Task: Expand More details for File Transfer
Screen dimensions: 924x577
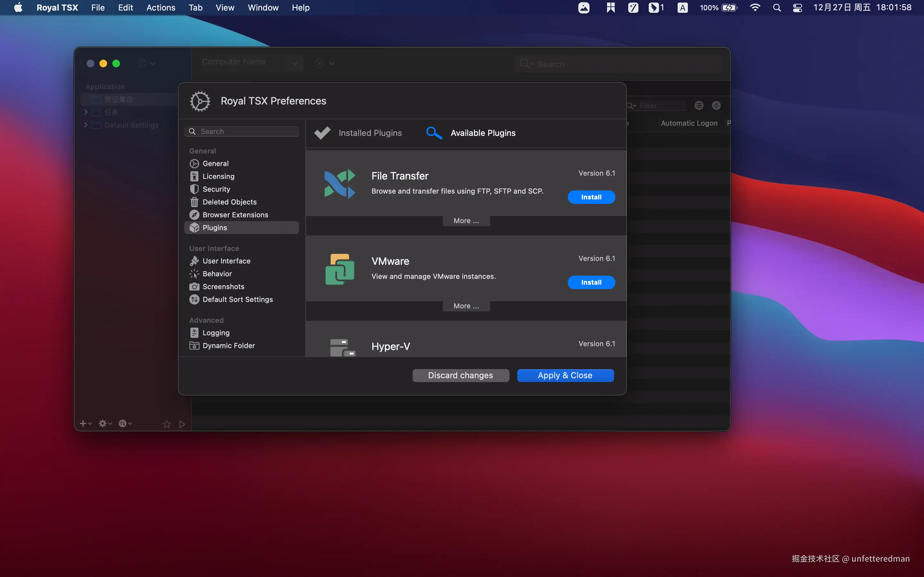Action: tap(466, 221)
